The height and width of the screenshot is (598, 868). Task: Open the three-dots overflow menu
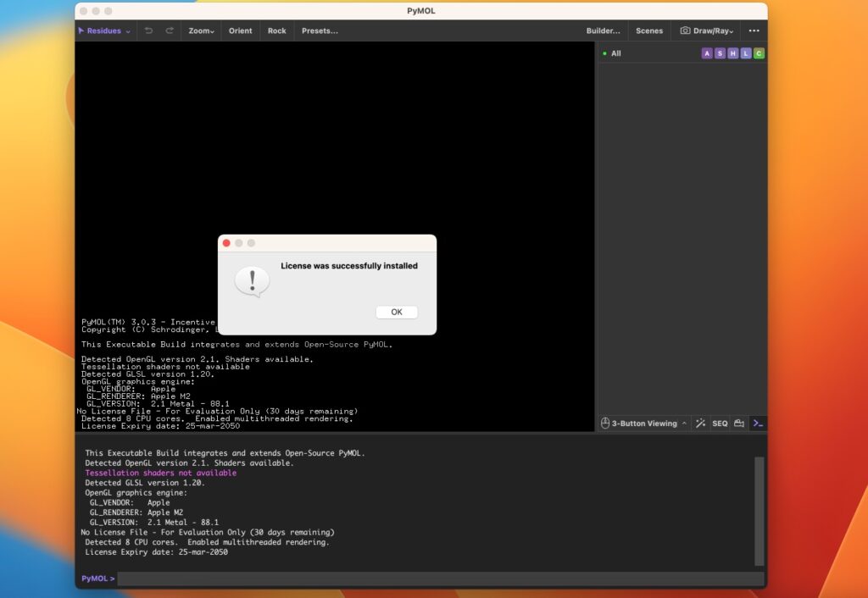[754, 30]
